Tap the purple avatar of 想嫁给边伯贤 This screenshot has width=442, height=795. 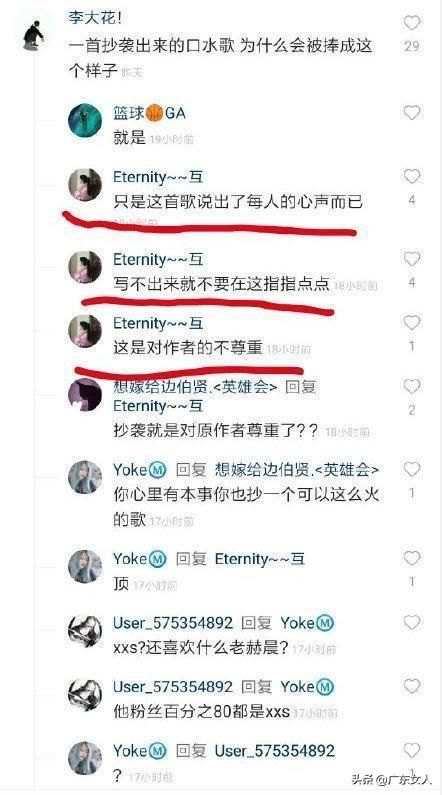[x=85, y=394]
